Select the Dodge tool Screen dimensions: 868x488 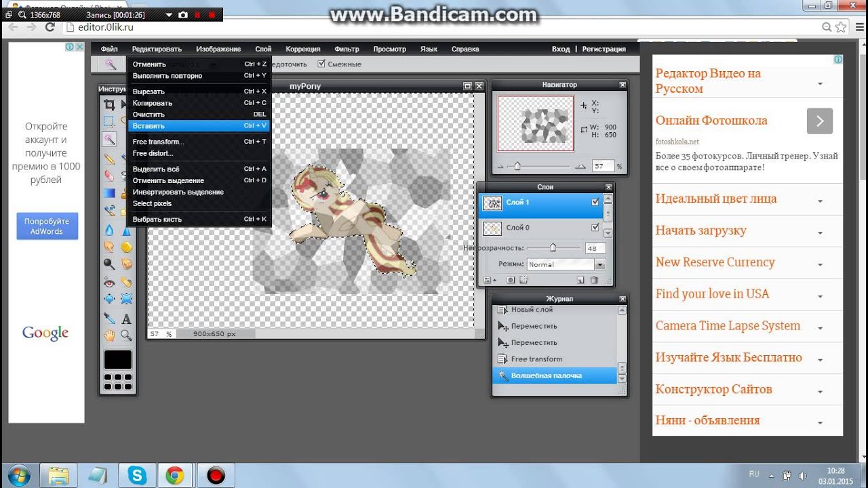click(109, 264)
